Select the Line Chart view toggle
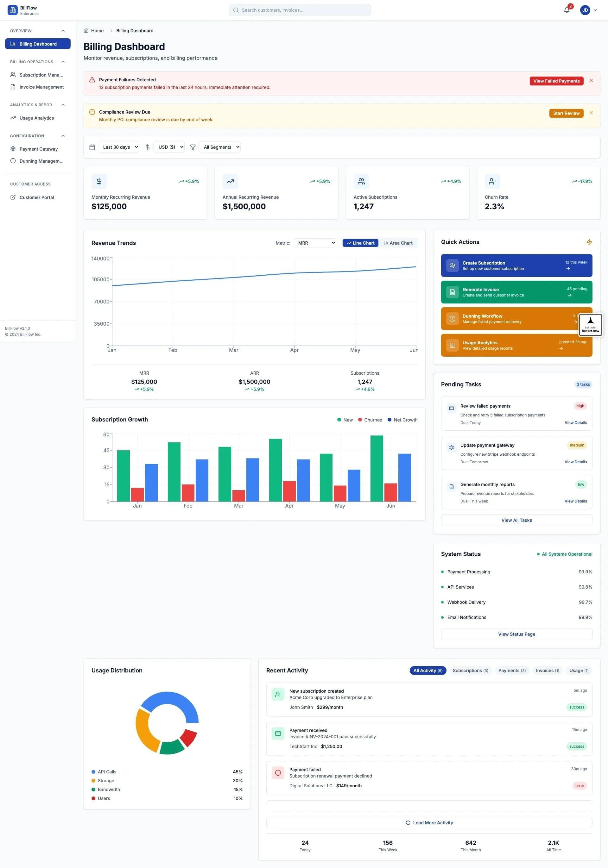 [360, 243]
